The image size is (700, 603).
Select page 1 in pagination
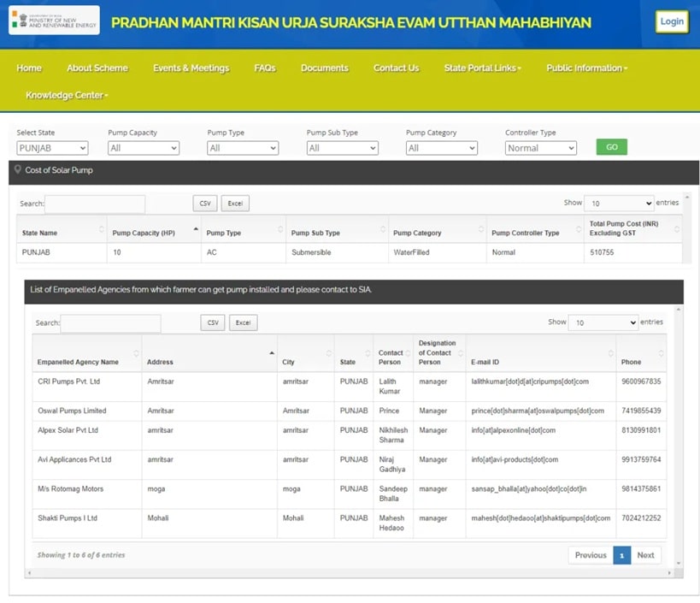click(x=622, y=555)
